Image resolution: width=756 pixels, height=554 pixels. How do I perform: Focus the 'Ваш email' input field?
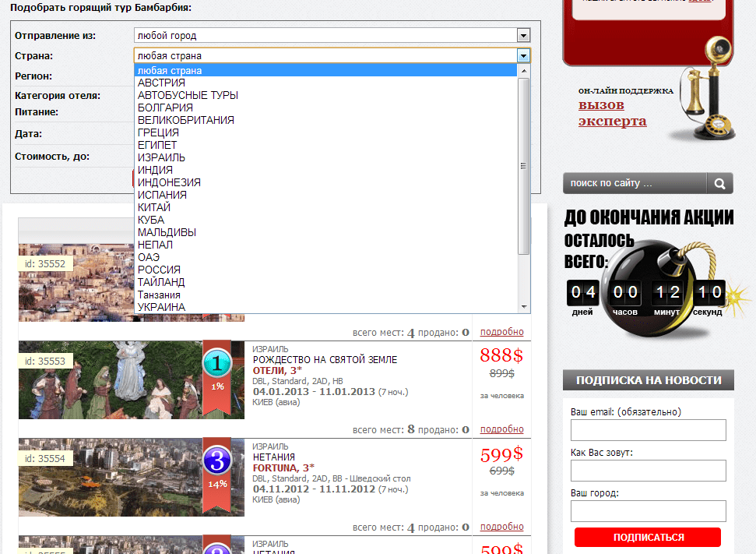pyautogui.click(x=649, y=430)
